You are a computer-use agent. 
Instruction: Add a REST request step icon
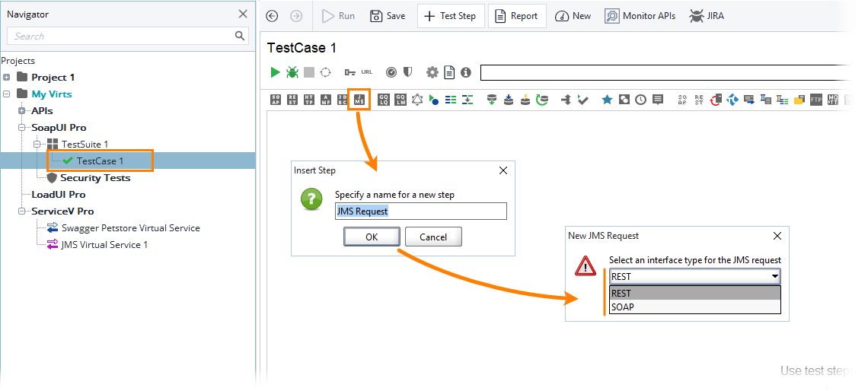[292, 100]
